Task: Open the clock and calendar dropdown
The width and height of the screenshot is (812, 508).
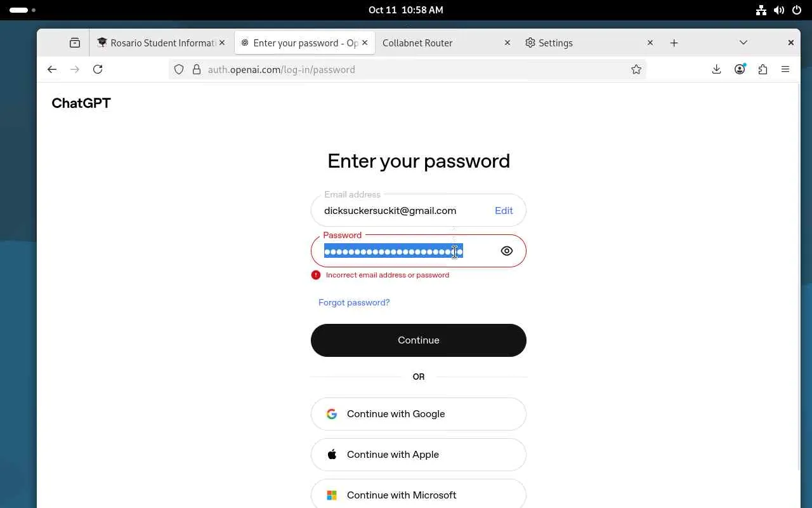Action: tap(406, 10)
